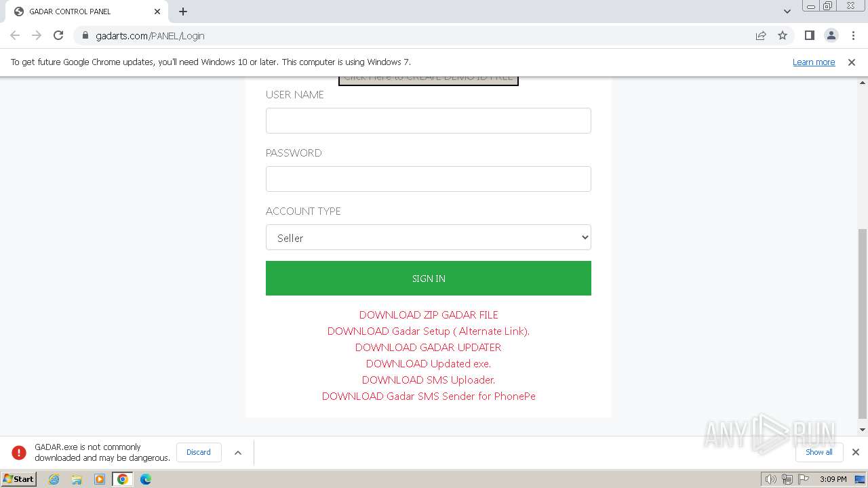Click the browser forward arrow
868x488 pixels.
pyautogui.click(x=37, y=35)
